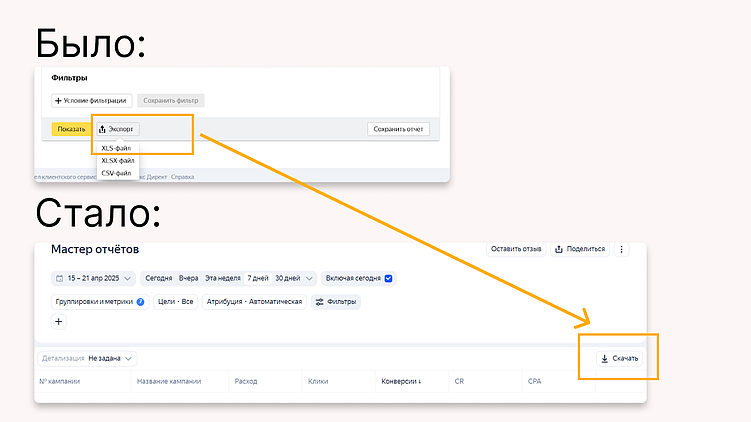Viewport: 751px width, 422px height.
Task: Choose 'CSV-файл' export option
Action: pyautogui.click(x=116, y=173)
